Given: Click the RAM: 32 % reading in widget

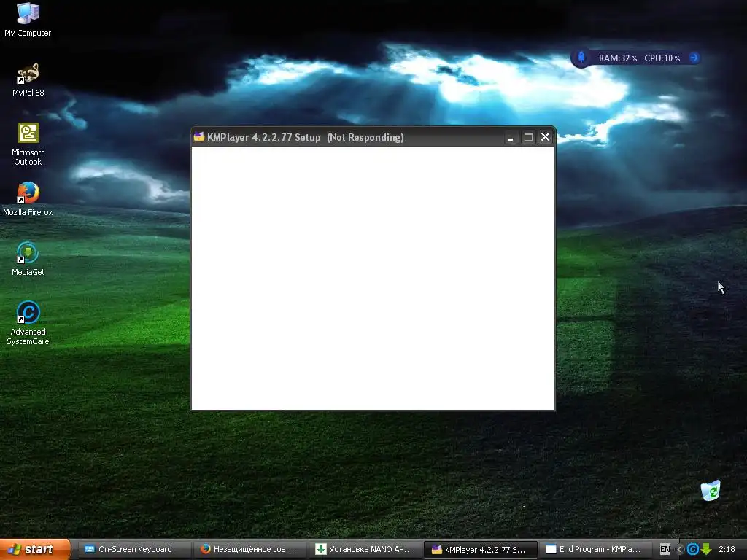Looking at the screenshot, I should click(x=617, y=58).
